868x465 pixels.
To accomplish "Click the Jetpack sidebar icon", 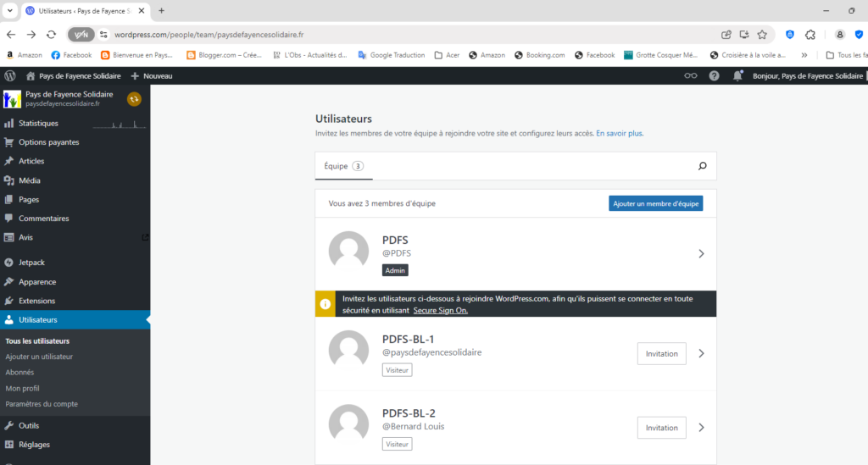I will [x=9, y=263].
